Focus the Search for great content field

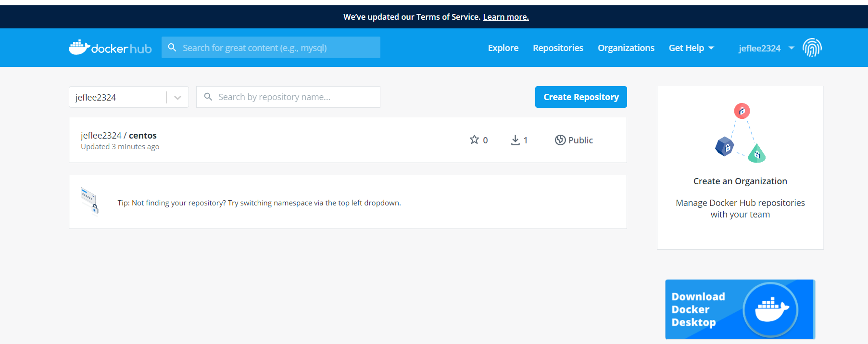point(271,48)
